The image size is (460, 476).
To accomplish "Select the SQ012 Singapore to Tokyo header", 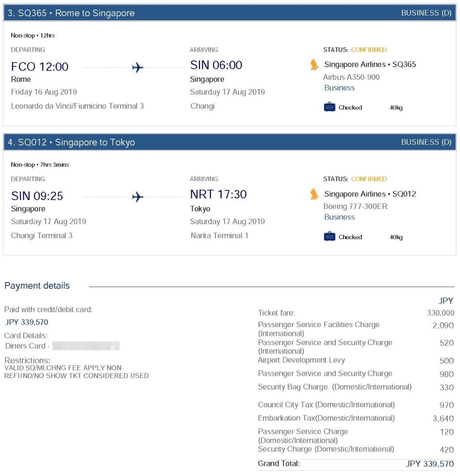I will (x=72, y=142).
